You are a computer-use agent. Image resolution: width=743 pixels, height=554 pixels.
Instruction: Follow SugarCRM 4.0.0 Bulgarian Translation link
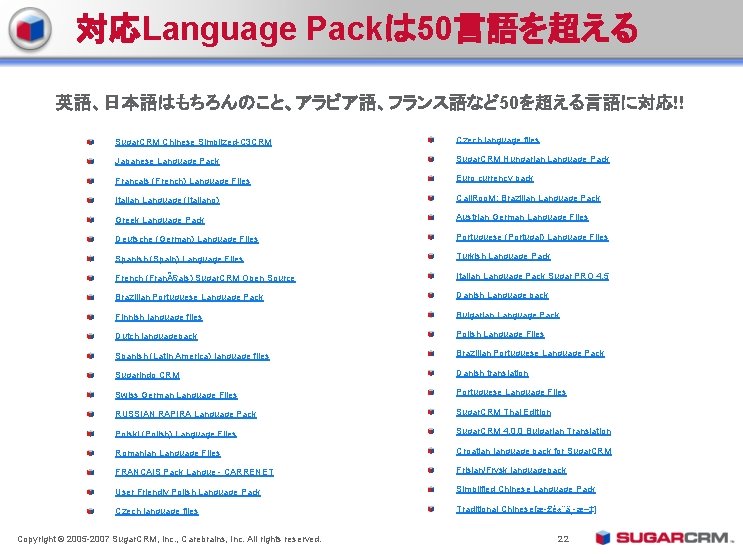click(x=534, y=431)
